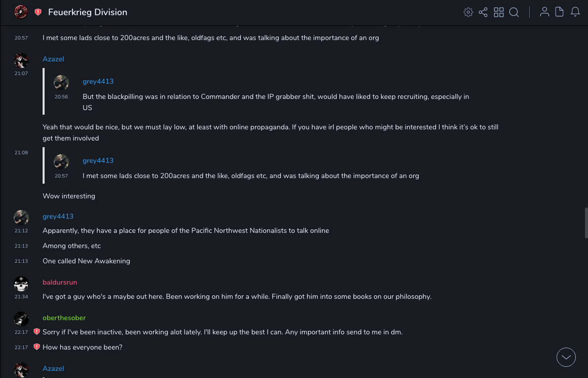Click the group avatar in the header
Image resolution: width=588 pixels, height=378 pixels.
21,12
